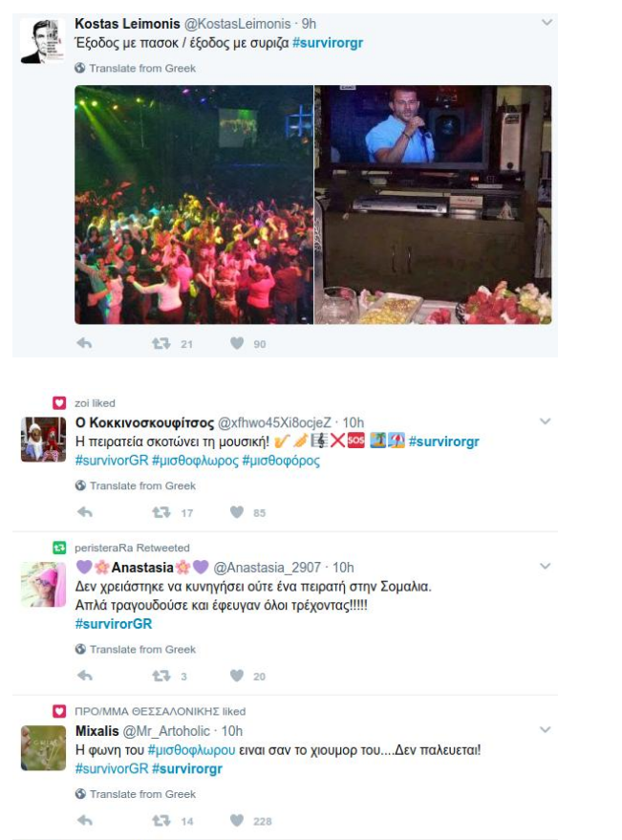Expand options chevron on Anastasia's tweet
Image resolution: width=622 pixels, height=840 pixels.
click(x=546, y=567)
